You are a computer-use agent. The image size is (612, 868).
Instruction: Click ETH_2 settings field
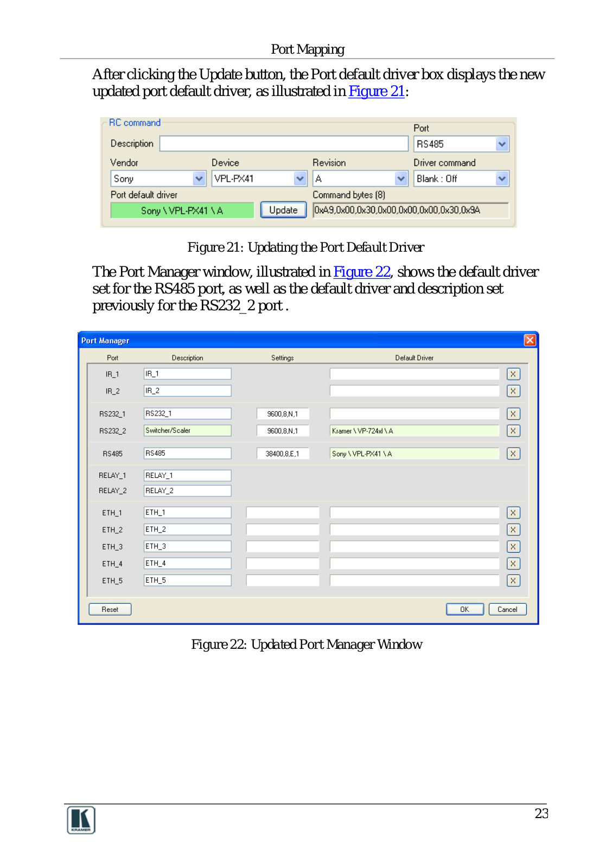click(283, 529)
